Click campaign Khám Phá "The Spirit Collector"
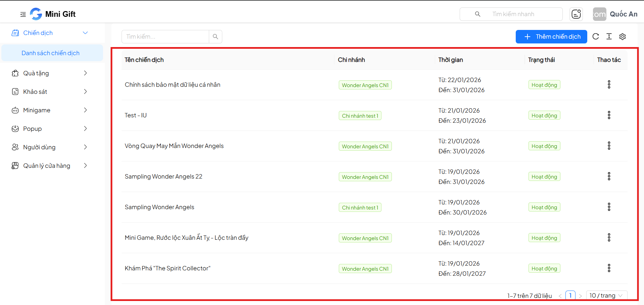Image resolution: width=644 pixels, height=305 pixels. [x=168, y=268]
